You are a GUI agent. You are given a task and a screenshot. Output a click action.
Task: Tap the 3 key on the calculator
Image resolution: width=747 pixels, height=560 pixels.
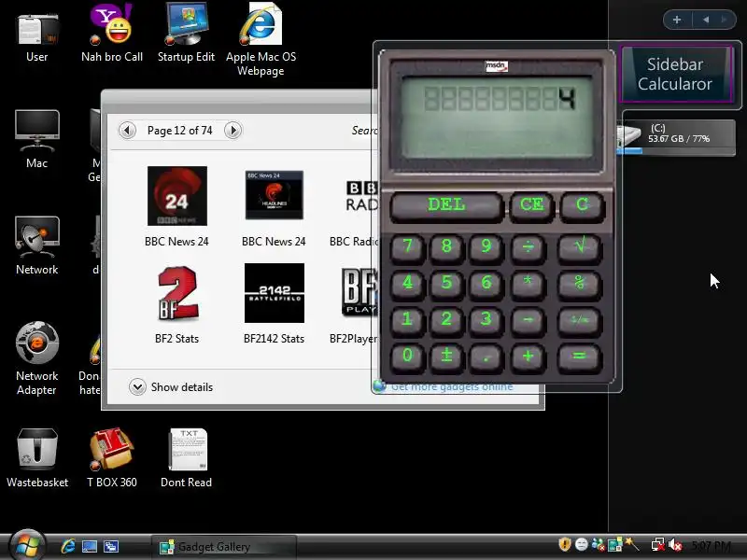486,321
